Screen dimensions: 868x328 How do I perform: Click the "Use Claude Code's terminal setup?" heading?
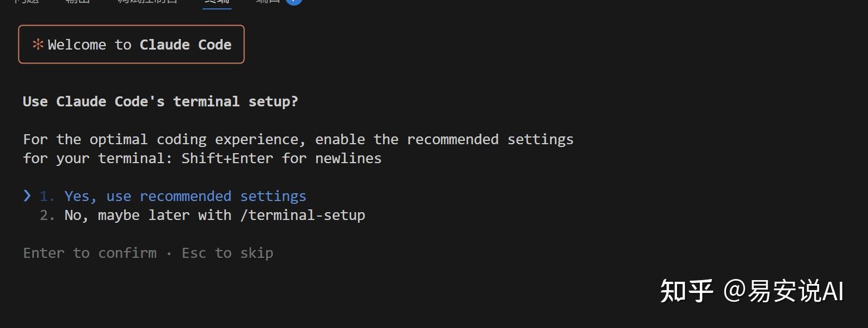click(x=160, y=102)
